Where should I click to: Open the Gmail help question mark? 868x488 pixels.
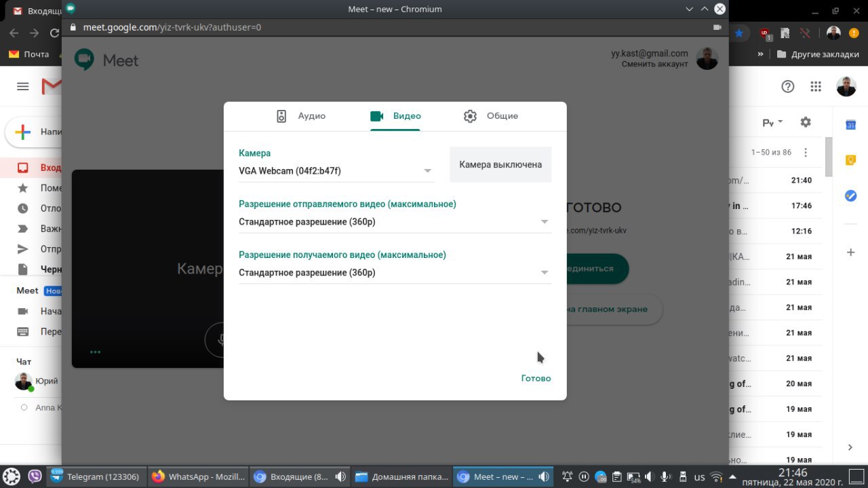(787, 86)
